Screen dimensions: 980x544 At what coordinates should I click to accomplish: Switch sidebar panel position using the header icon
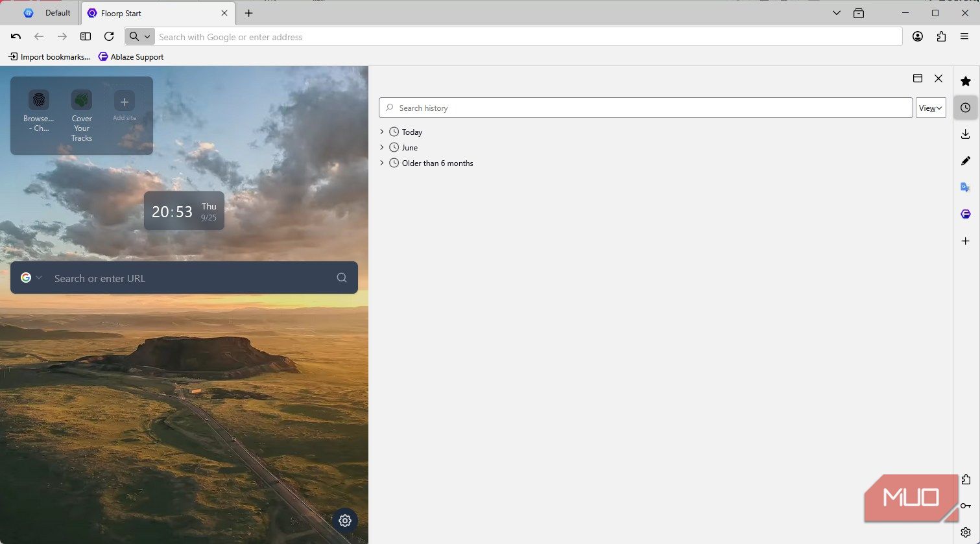coord(917,78)
